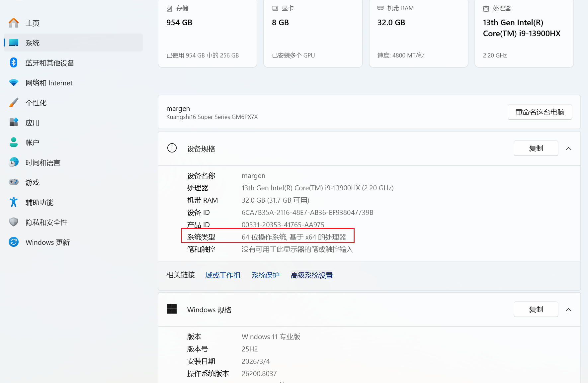Image resolution: width=588 pixels, height=383 pixels.
Task: Open 个性化 settings
Action: pyautogui.click(x=73, y=102)
